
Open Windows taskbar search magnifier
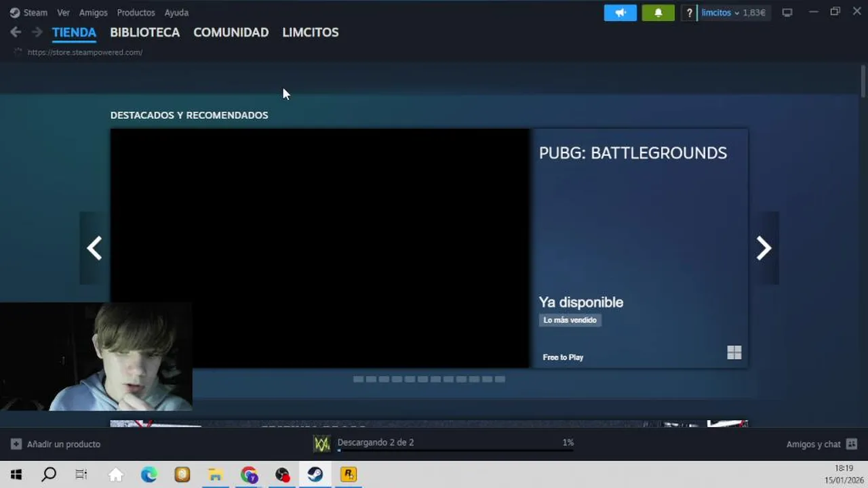coord(49,474)
